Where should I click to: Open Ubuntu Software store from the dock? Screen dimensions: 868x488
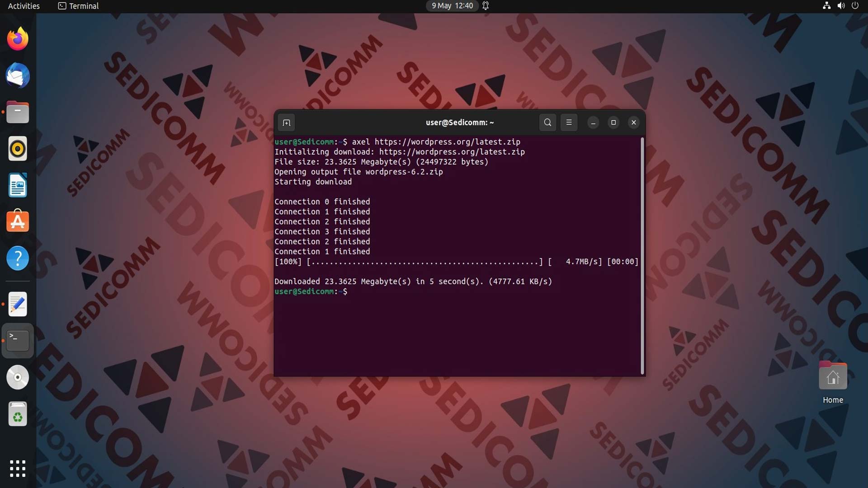point(18,221)
